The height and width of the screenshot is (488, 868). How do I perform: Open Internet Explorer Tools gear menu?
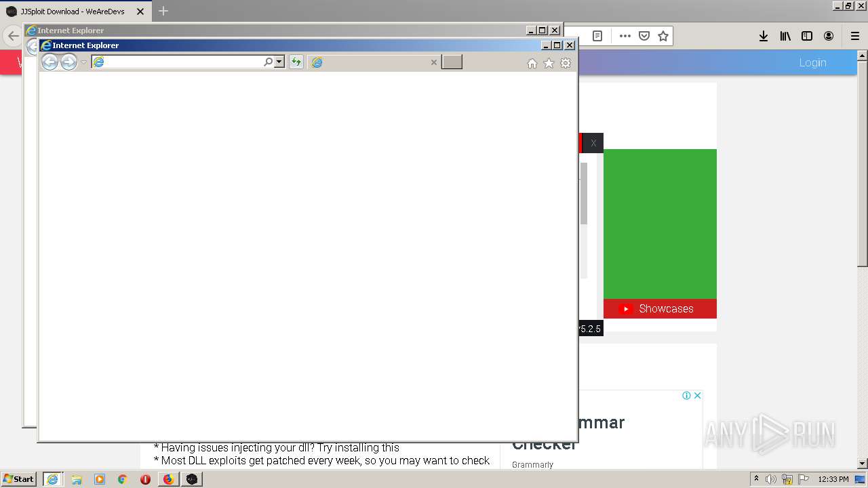(566, 63)
